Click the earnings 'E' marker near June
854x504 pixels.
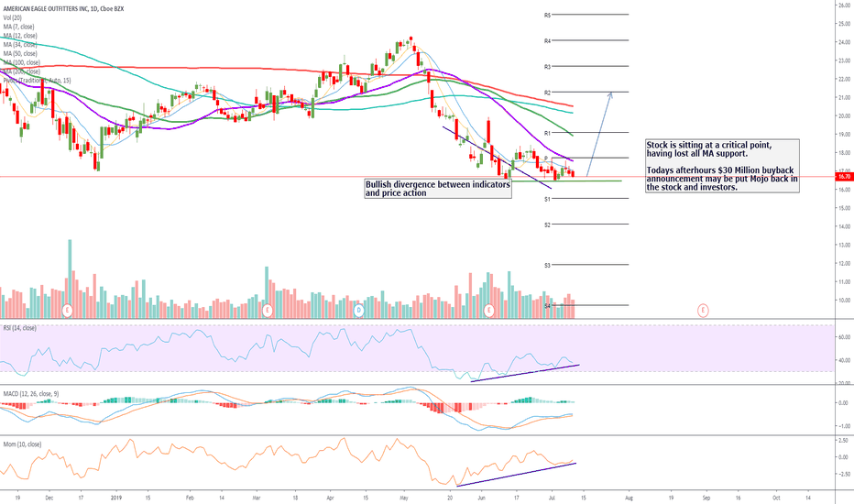488,311
